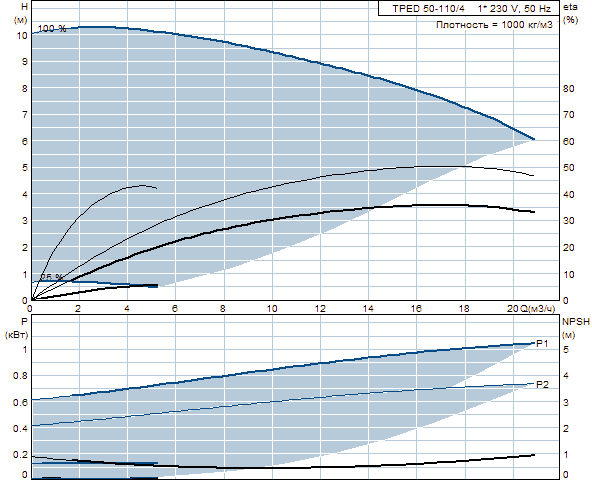Click the 0.4 value on the power axis
The image size is (592, 480).
pos(20,429)
